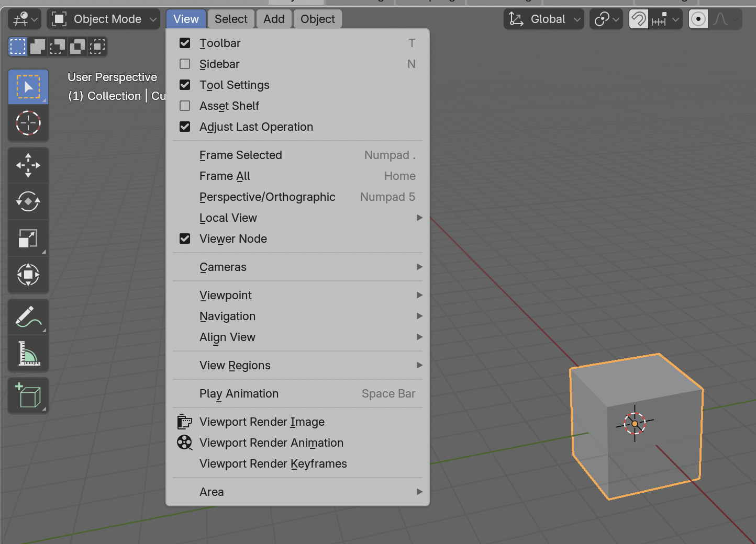Open the editor type selector
Image resolution: width=756 pixels, height=544 pixels.
click(25, 19)
